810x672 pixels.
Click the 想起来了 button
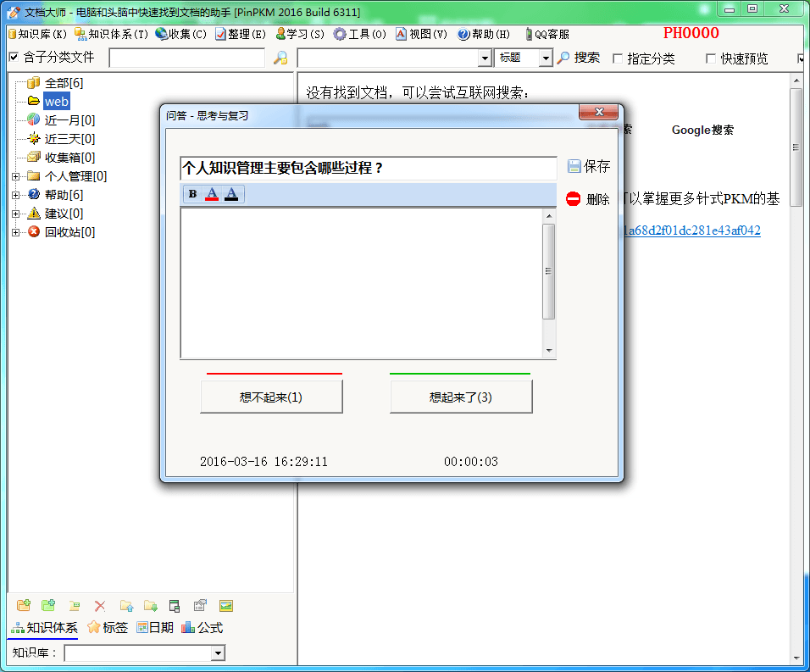[x=461, y=395]
